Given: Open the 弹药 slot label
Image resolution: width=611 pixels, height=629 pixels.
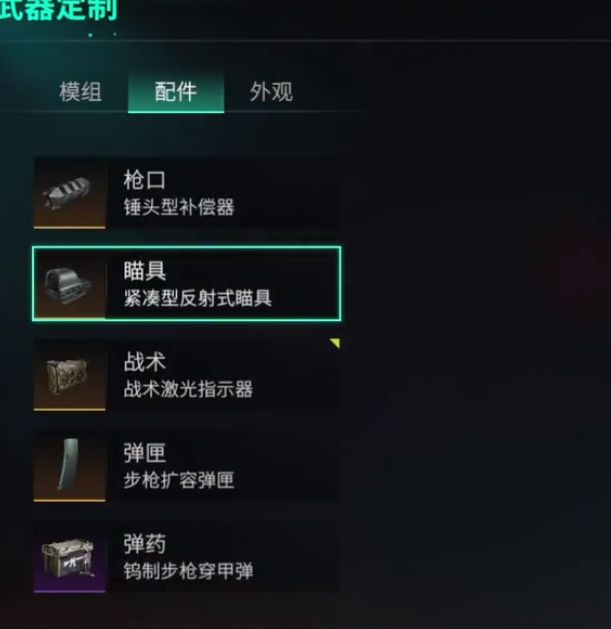Looking at the screenshot, I should tap(144, 544).
